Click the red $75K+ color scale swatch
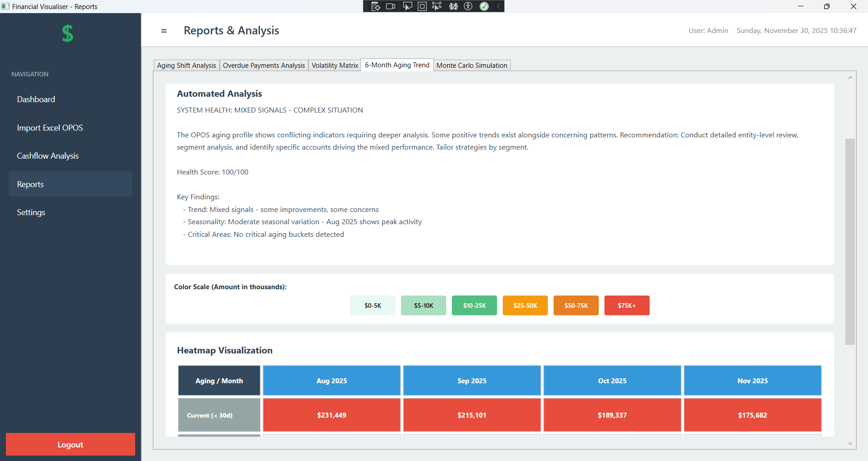This screenshot has height=461, width=868. point(627,306)
